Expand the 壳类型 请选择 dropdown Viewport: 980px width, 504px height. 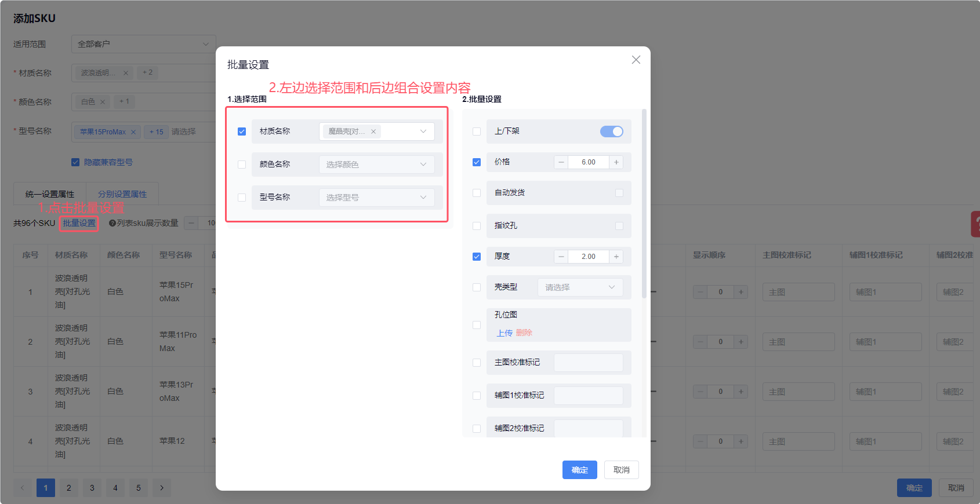tap(580, 287)
